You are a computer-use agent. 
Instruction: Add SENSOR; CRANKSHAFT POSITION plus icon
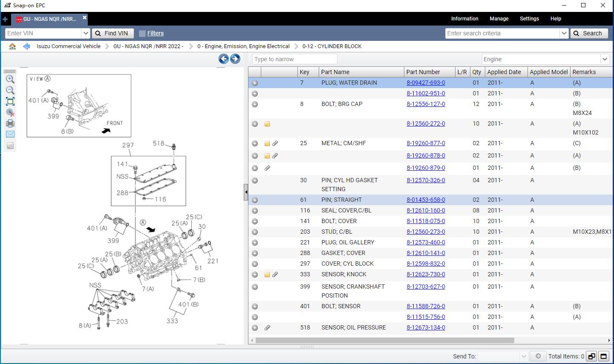point(255,287)
